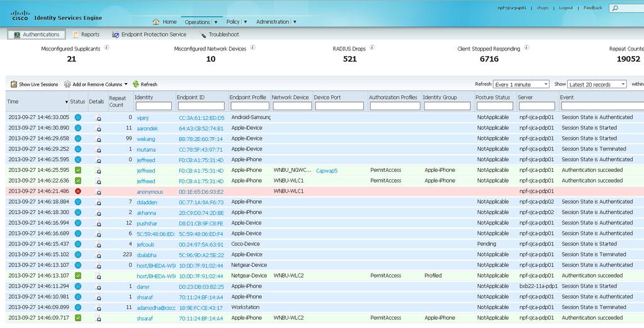Viewport: 644px width, 328px height.
Task: Click the pushshar identity link
Action: 147,223
